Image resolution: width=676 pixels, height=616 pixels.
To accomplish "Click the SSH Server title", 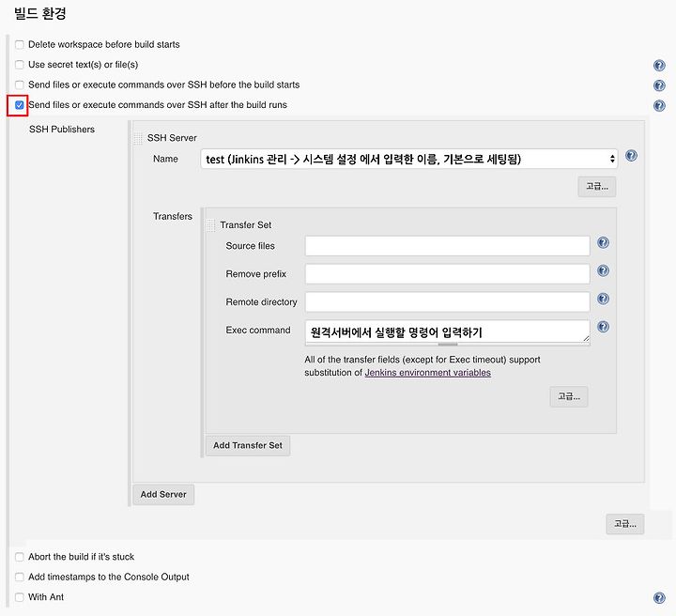I will click(x=172, y=138).
